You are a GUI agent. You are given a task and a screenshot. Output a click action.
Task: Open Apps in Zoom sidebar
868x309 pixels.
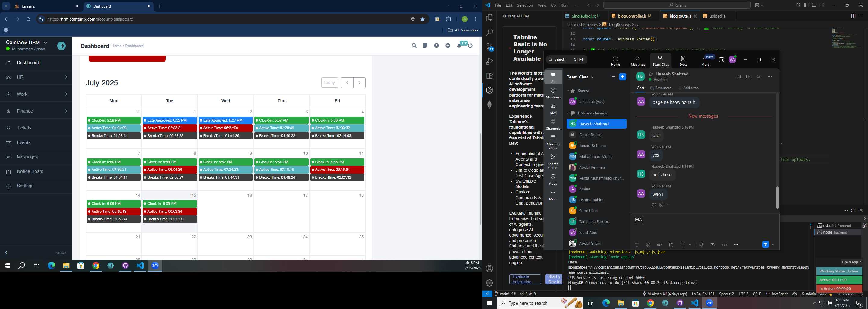coord(553,180)
